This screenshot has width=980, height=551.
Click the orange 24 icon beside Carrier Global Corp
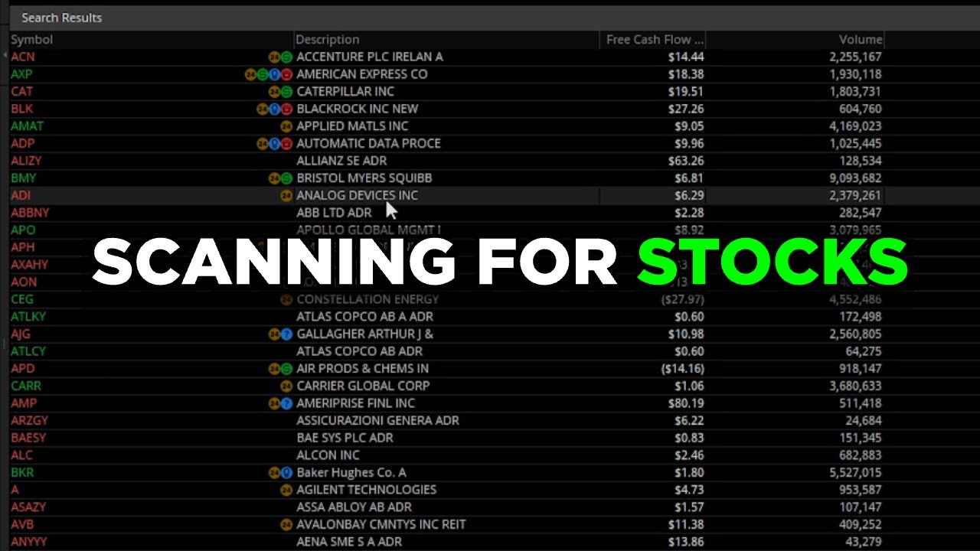click(286, 386)
